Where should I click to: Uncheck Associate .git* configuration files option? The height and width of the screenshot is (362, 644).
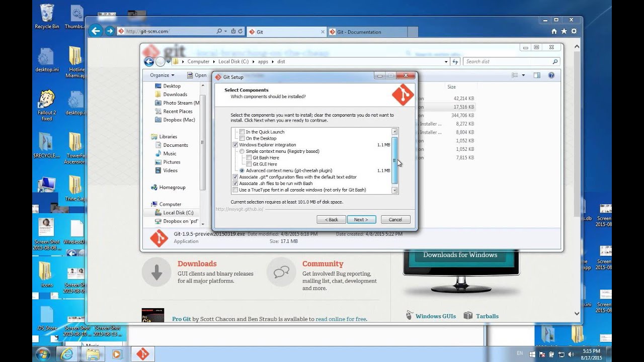(x=235, y=177)
